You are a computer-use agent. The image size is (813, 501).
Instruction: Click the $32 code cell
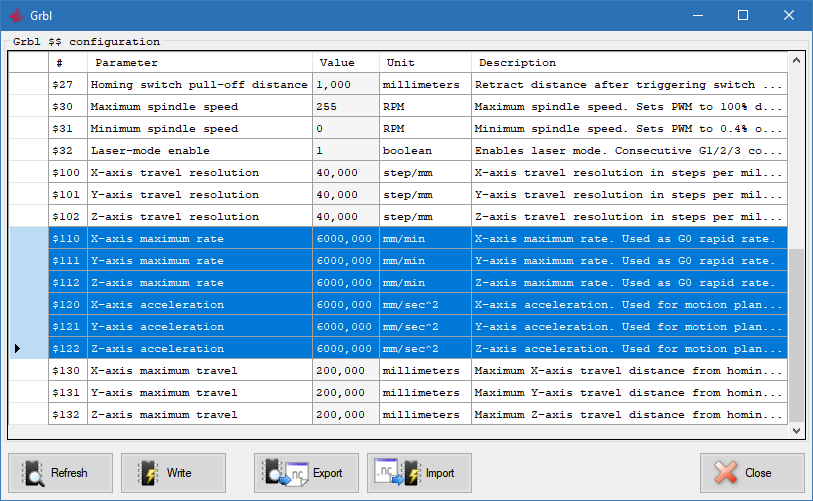coord(68,150)
